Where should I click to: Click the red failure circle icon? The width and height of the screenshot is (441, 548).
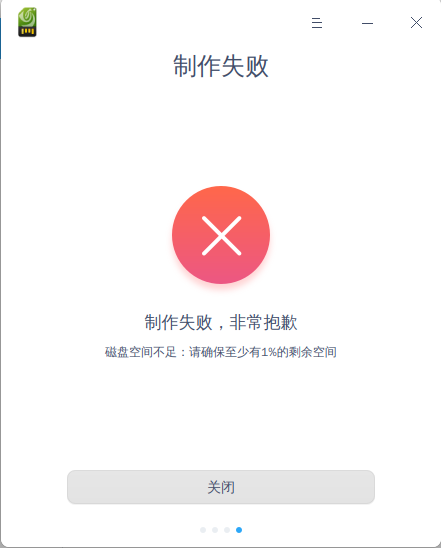(x=221, y=235)
